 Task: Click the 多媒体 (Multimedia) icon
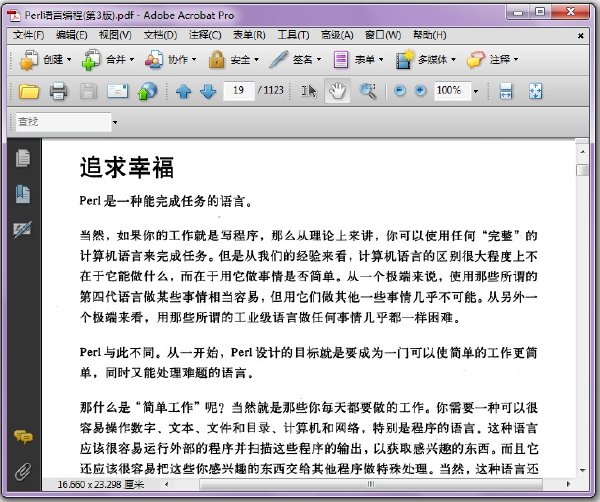tap(405, 60)
